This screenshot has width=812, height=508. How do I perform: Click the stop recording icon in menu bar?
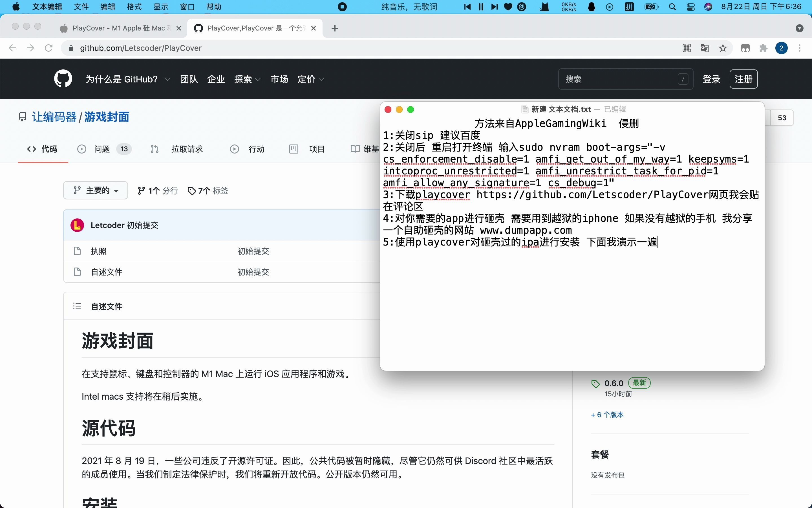(x=342, y=7)
